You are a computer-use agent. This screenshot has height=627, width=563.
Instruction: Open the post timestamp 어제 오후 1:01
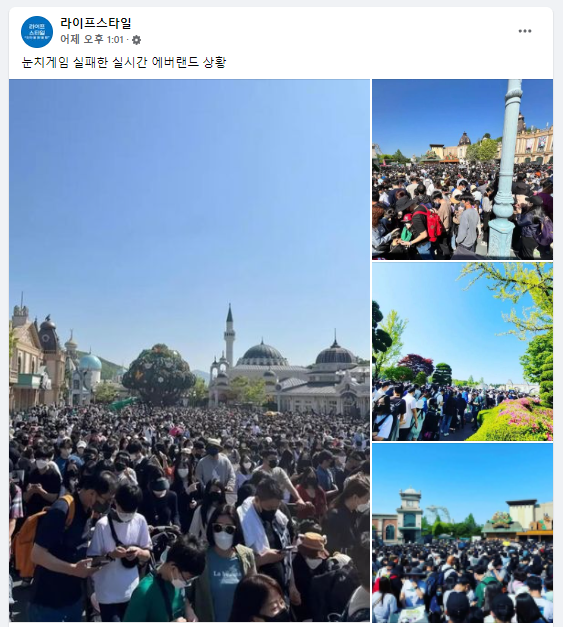(x=92, y=40)
